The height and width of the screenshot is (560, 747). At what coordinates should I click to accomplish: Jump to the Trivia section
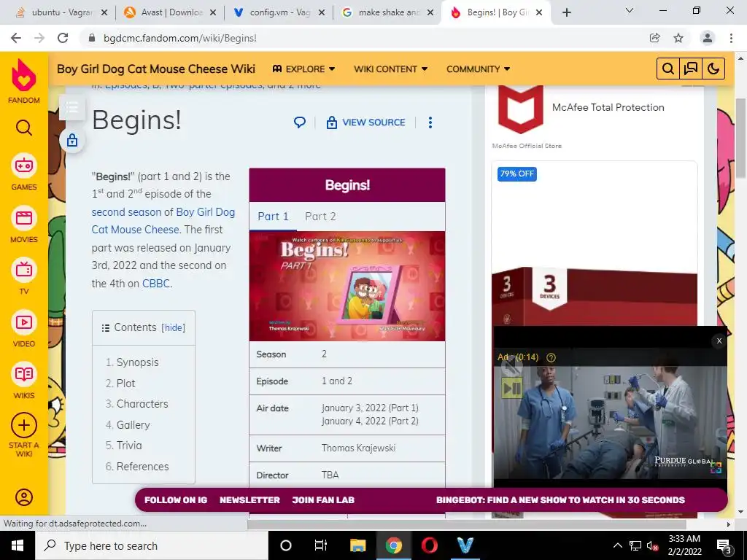coord(129,446)
